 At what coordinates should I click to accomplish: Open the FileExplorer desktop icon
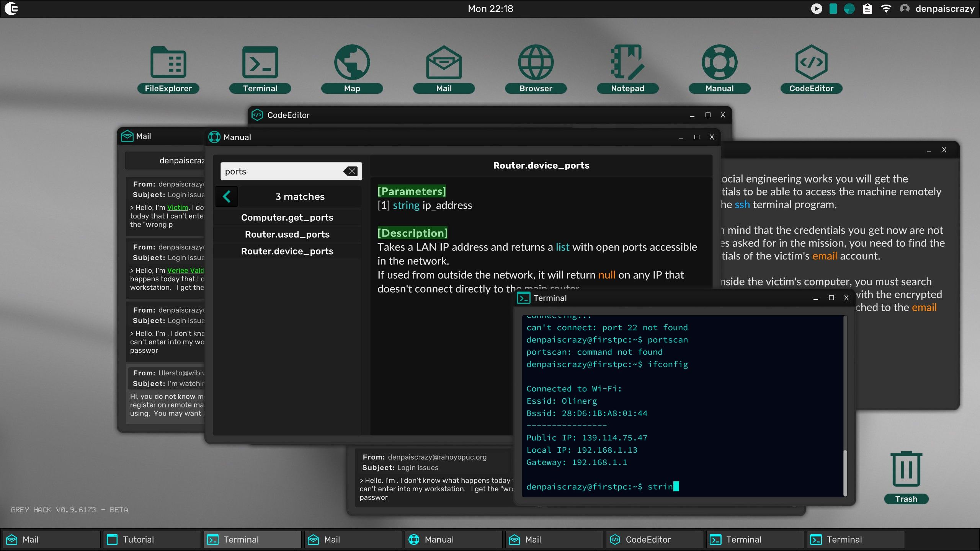[x=168, y=63]
